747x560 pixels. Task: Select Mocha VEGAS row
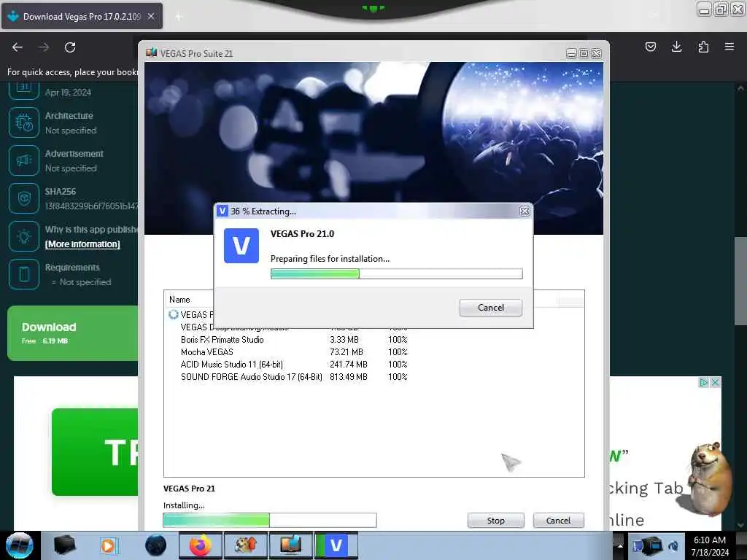[x=294, y=352]
